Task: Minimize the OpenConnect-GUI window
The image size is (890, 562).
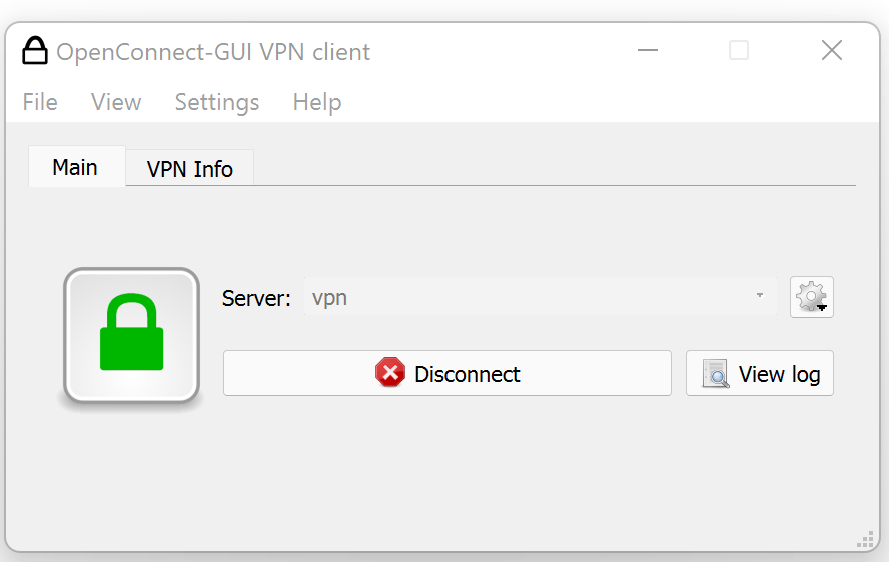Action: [x=648, y=51]
